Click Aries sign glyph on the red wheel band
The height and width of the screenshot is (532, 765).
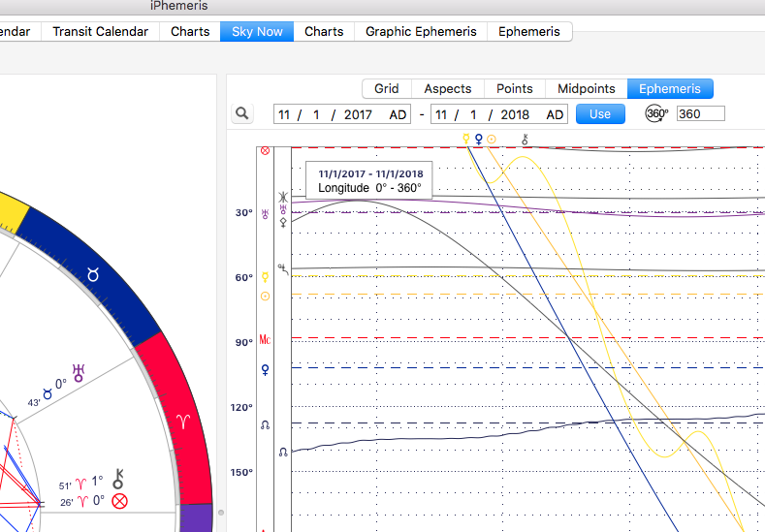tap(183, 422)
